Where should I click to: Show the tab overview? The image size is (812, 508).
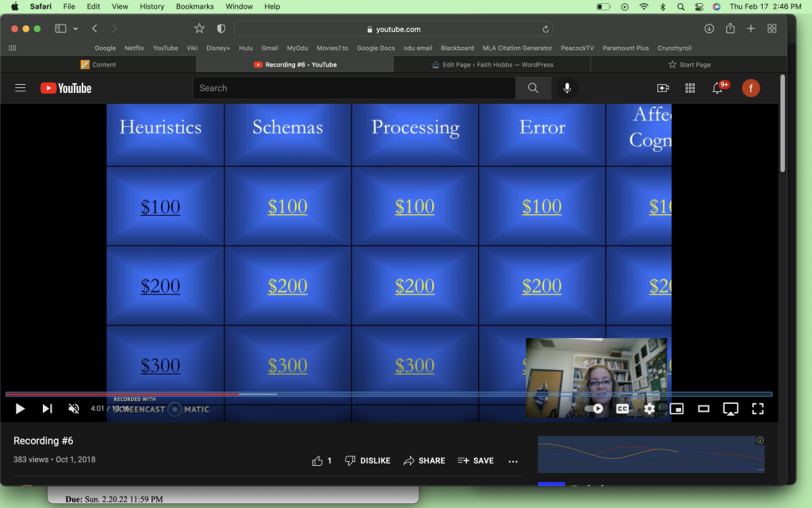click(772, 29)
